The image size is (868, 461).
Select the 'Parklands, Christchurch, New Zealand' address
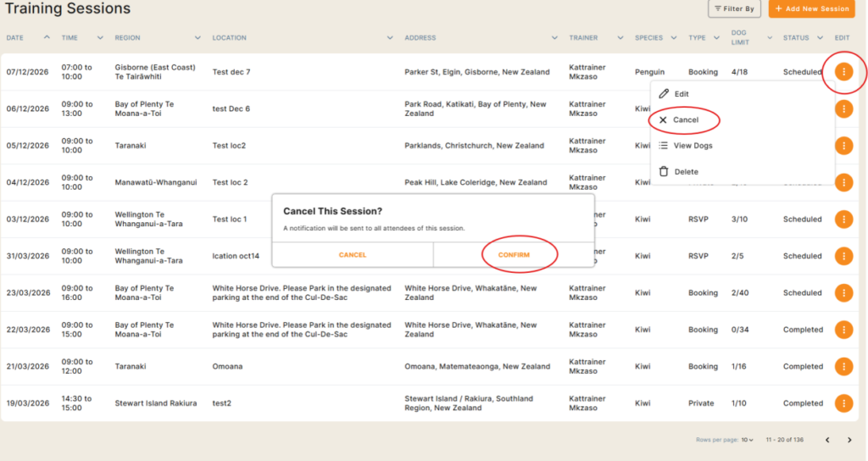tap(474, 146)
